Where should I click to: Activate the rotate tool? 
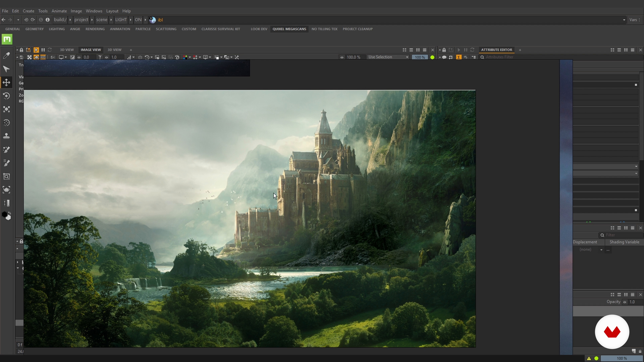pos(7,96)
